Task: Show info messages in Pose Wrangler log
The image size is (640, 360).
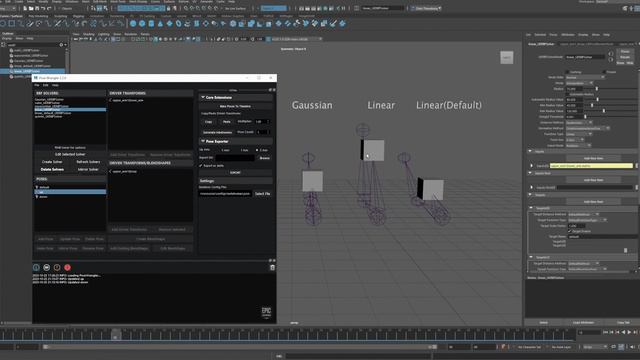Action: click(x=36, y=267)
